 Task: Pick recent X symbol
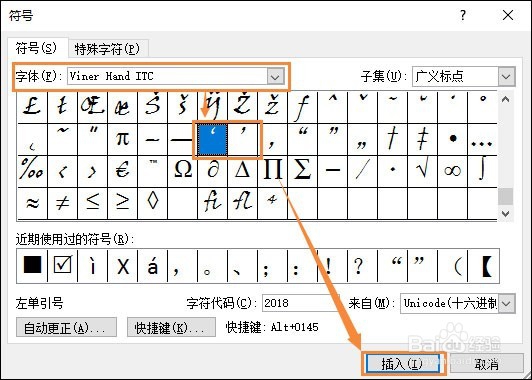122,266
